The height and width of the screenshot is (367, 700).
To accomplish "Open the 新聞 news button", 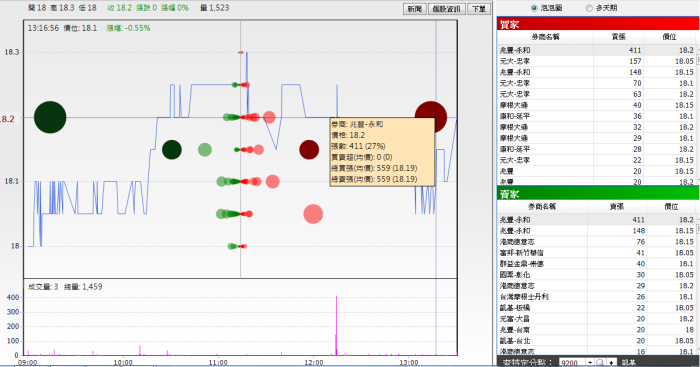I will pos(414,9).
